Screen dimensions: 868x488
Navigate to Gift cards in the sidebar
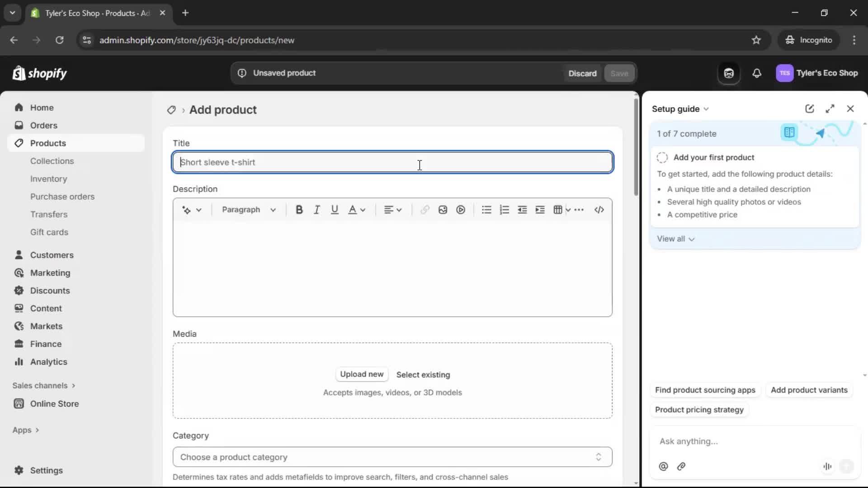[49, 232]
